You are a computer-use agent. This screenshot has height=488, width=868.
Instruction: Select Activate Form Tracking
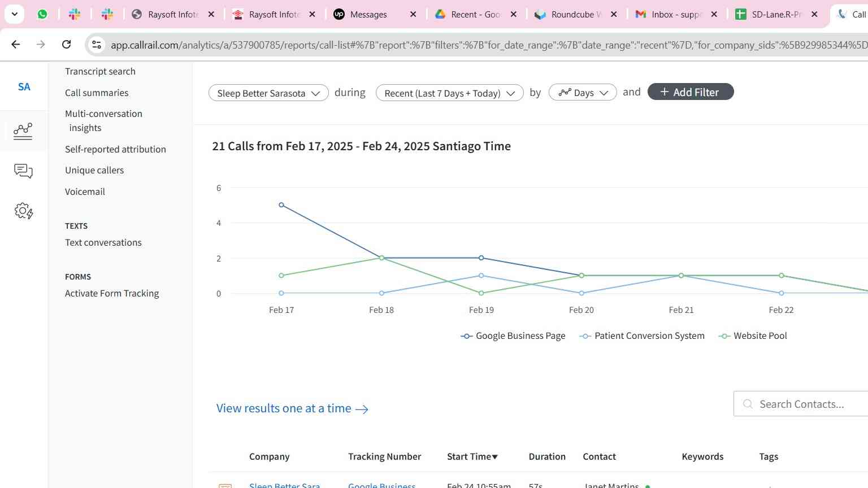pyautogui.click(x=112, y=293)
